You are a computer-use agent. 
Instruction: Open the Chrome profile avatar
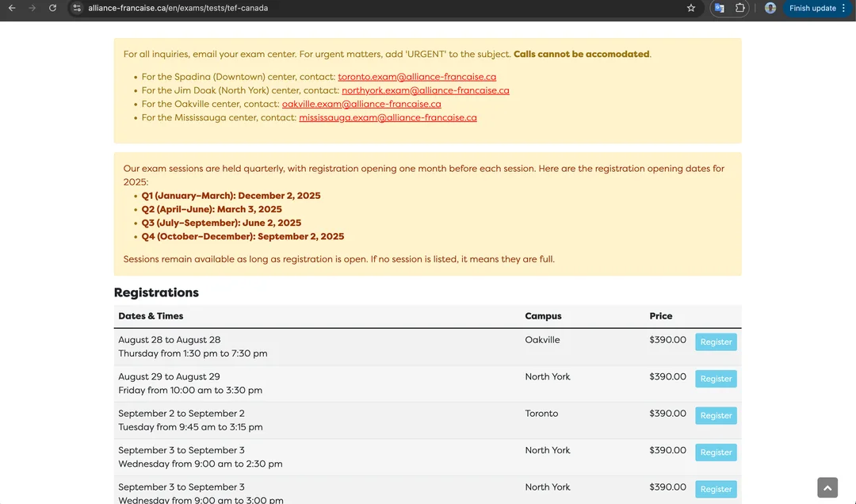tap(770, 8)
